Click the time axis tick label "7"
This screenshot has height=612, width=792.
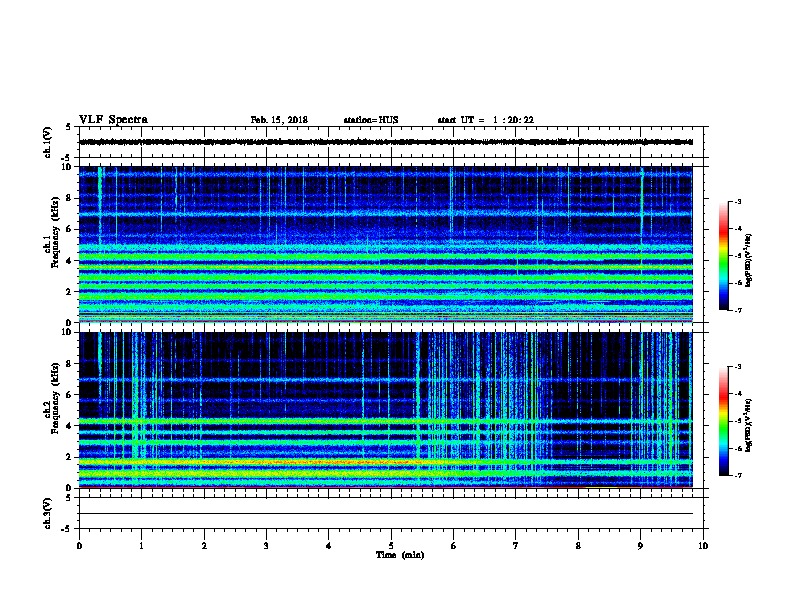(516, 545)
